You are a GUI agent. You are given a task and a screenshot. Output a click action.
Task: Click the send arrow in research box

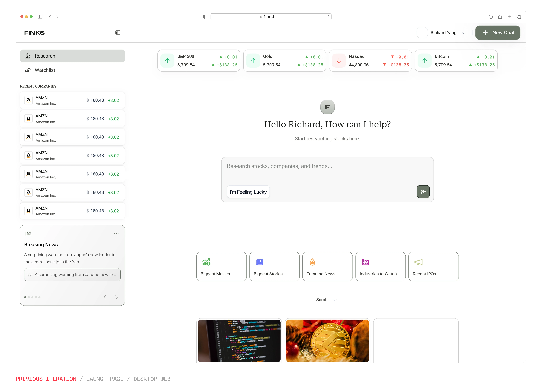(x=423, y=192)
